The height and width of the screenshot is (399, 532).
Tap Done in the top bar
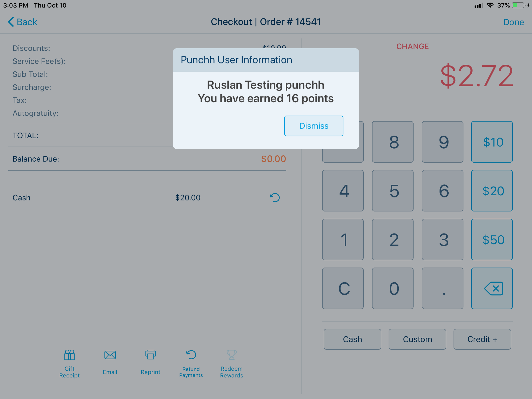(513, 22)
